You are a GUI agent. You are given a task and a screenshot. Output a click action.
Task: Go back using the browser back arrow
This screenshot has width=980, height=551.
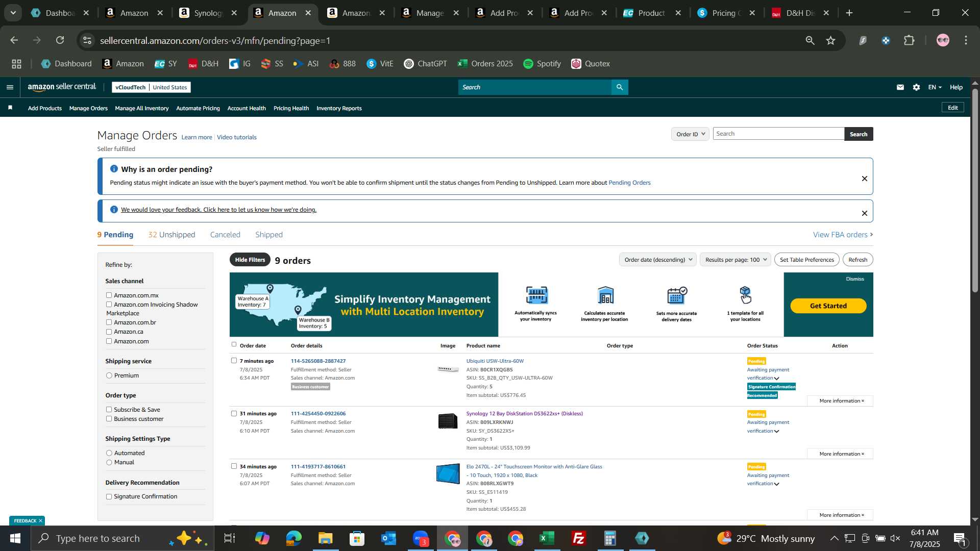tap(14, 40)
